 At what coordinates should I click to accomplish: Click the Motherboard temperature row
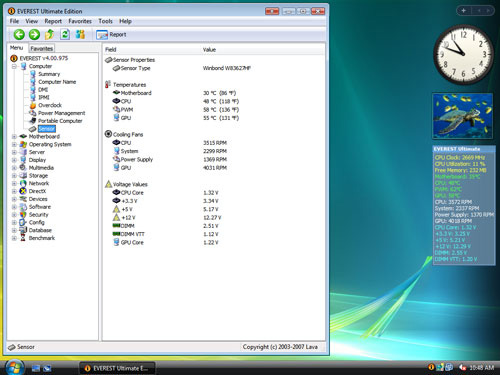(213, 93)
